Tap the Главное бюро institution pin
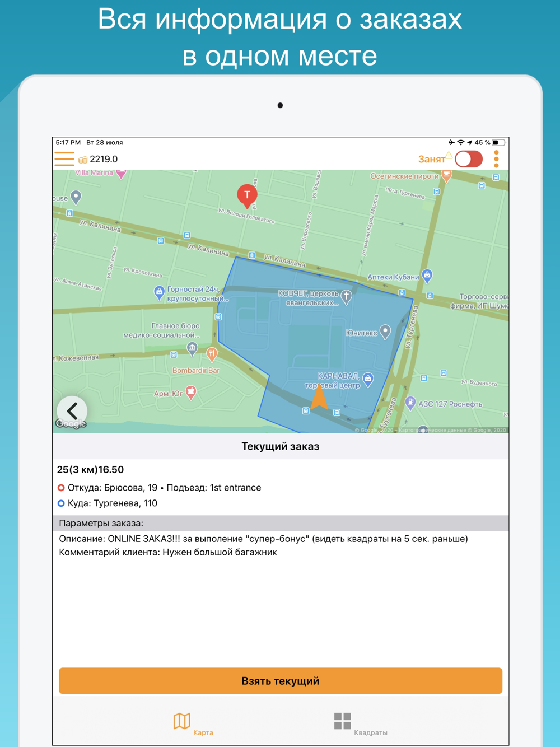 pos(192,349)
